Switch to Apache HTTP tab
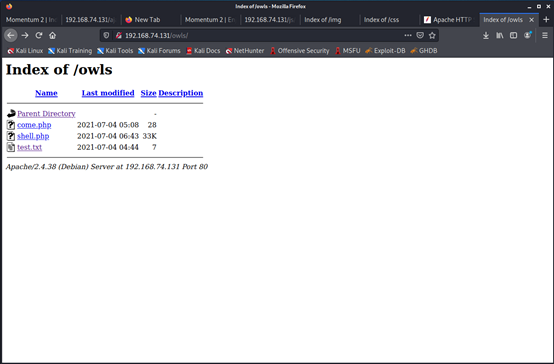 coord(449,20)
